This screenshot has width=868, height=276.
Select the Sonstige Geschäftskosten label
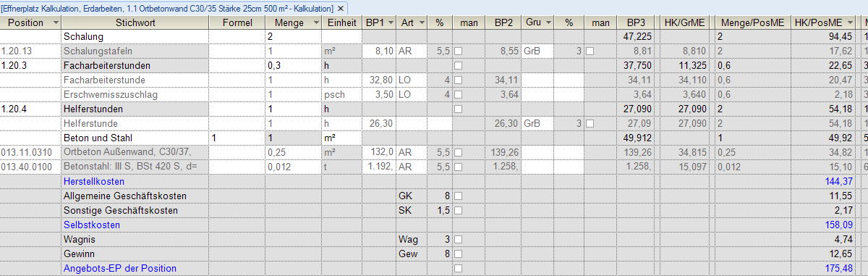(120, 211)
